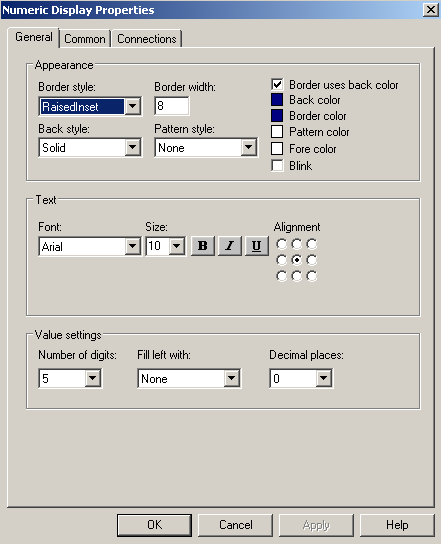Open the Border color swatch
441x544 pixels.
pos(277,116)
